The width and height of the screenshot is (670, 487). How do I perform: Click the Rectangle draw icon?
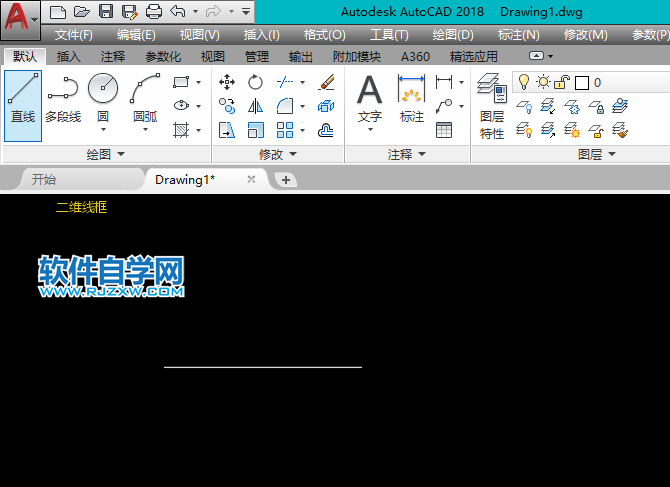click(181, 82)
